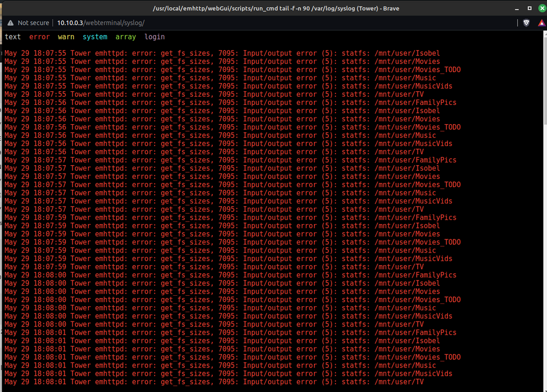Click the 18:08:01 /mnt/user/Isobel log line
This screenshot has height=392, width=547.
point(222,341)
